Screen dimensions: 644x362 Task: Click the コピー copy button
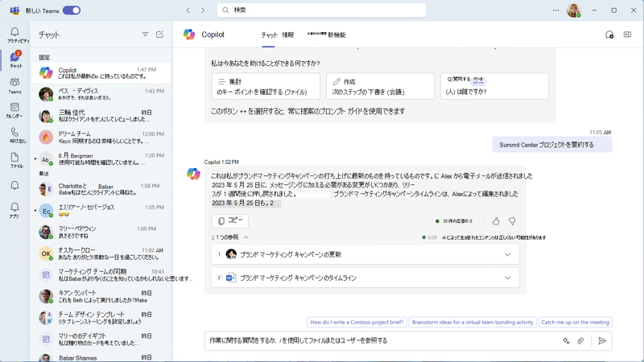pos(230,220)
